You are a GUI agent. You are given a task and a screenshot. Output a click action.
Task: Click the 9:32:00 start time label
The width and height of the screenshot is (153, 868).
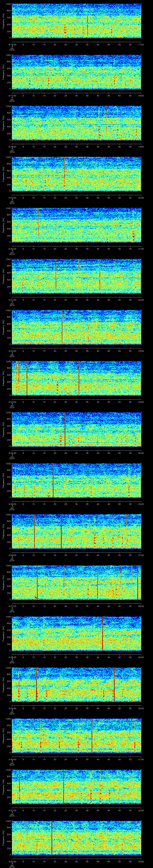pos(12,861)
